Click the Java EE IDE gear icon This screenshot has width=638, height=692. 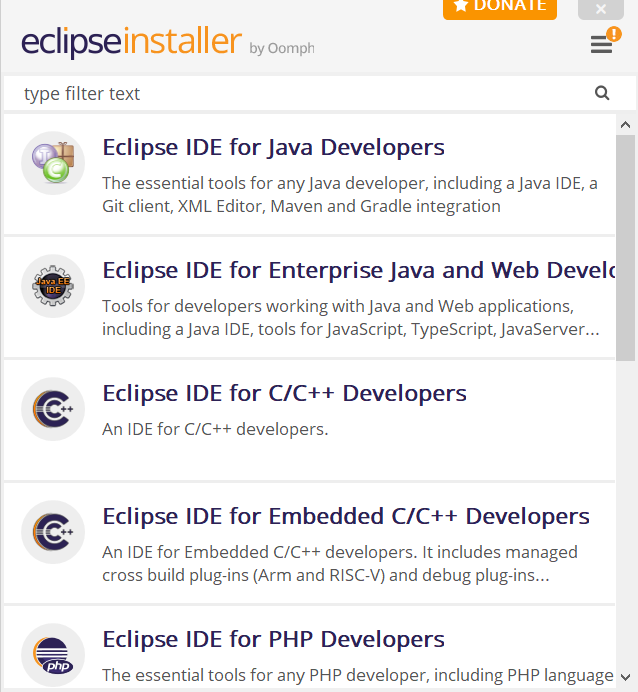(53, 286)
